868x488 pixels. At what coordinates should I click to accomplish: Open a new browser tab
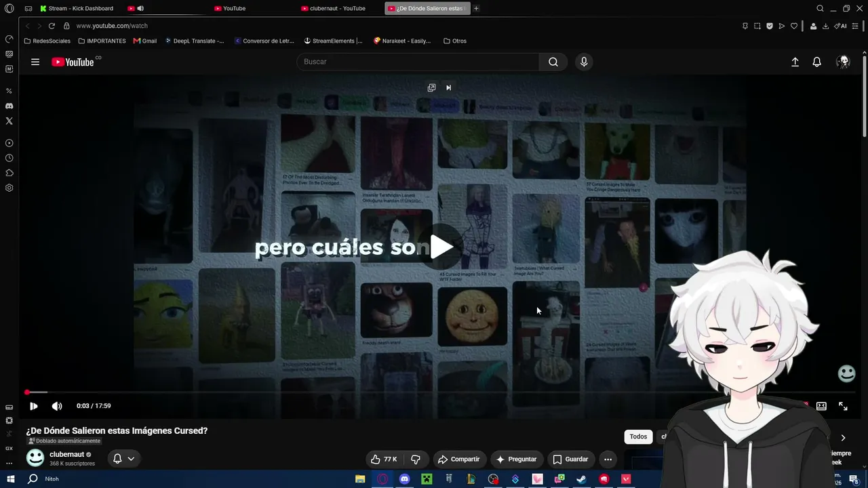click(x=476, y=8)
